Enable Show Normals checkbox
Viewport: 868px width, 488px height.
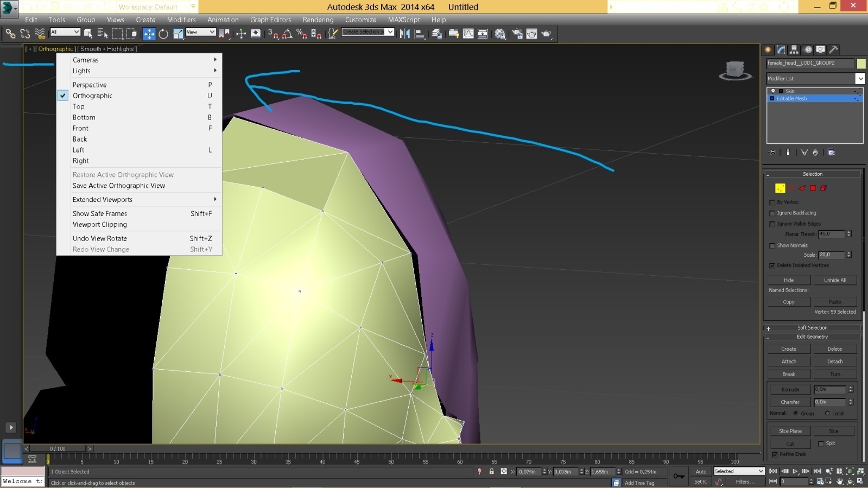[x=772, y=246]
